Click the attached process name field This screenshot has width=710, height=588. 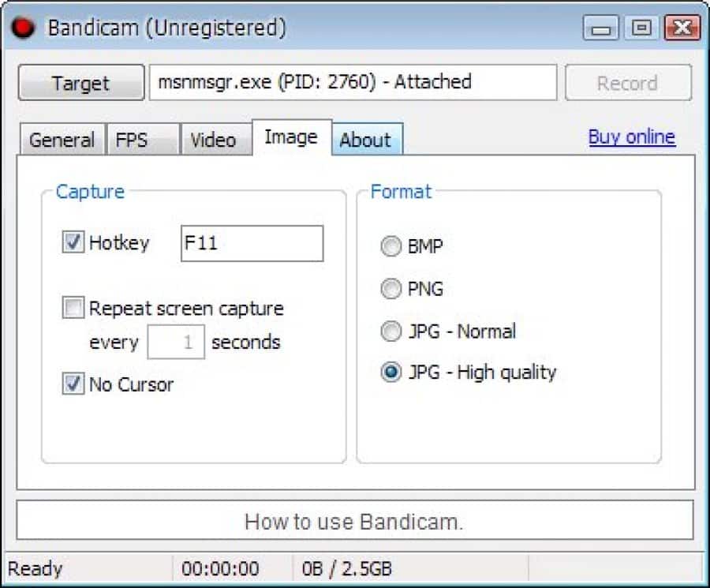click(352, 82)
